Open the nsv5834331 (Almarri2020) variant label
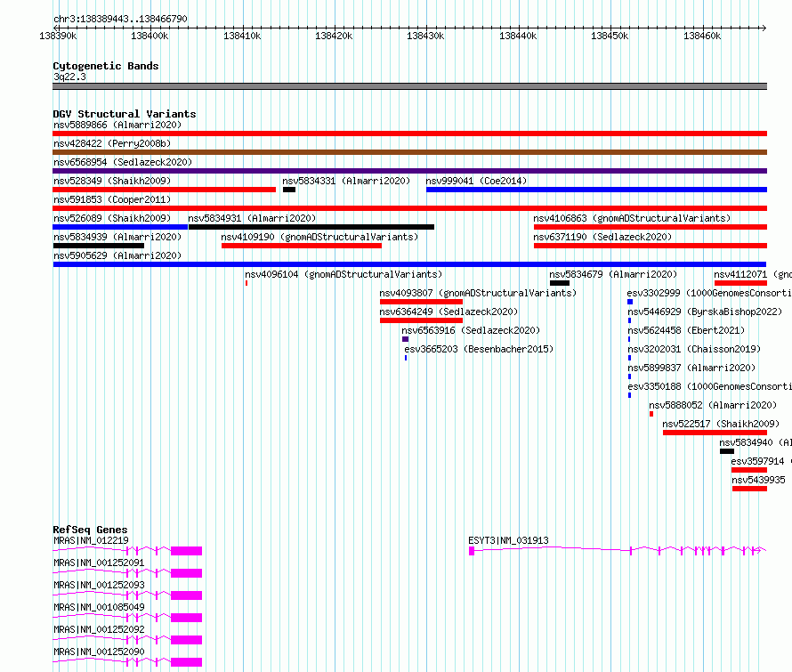 click(x=346, y=181)
